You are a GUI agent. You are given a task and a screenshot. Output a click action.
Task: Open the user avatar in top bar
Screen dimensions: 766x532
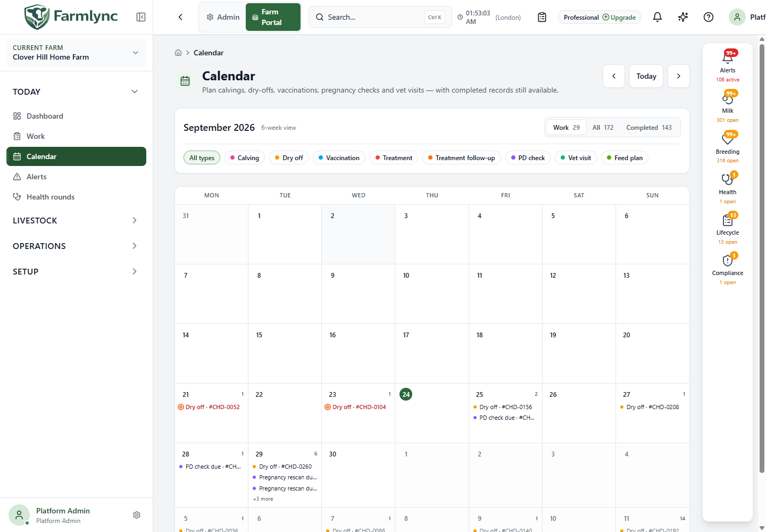tap(737, 17)
